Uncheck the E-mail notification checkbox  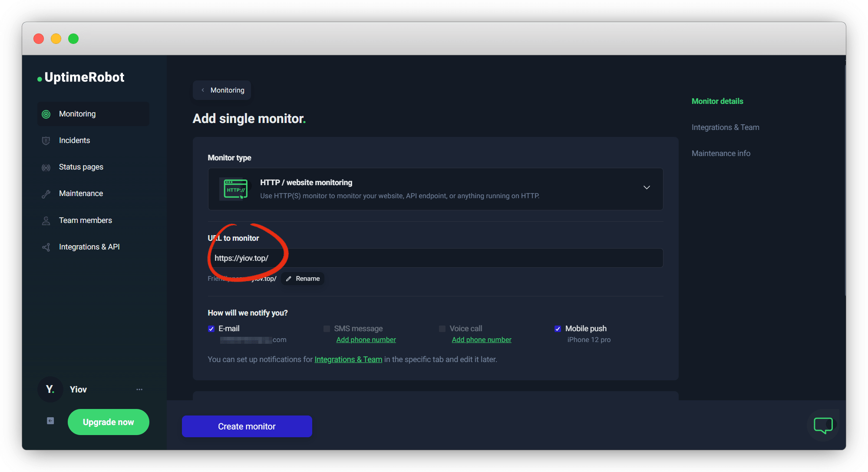pyautogui.click(x=211, y=329)
